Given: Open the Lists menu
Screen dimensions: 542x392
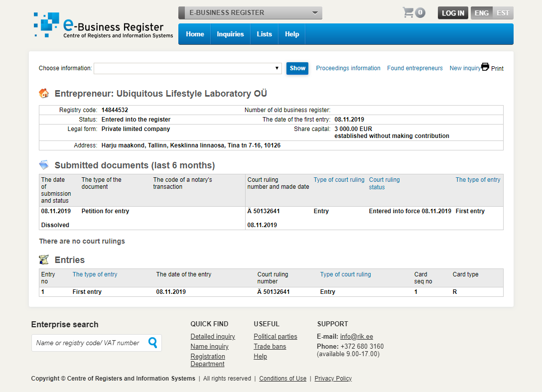Looking at the screenshot, I should click(x=265, y=34).
